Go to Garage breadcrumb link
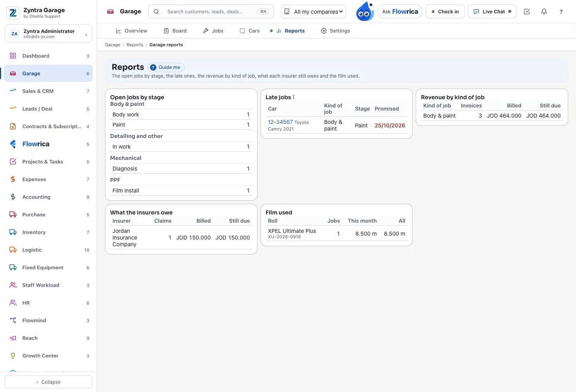 (x=113, y=45)
